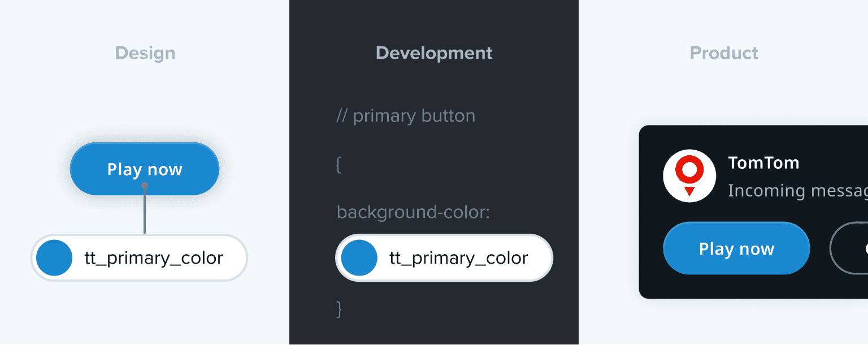868x345 pixels.
Task: Click the vertical connector line below Design button
Action: tap(145, 212)
